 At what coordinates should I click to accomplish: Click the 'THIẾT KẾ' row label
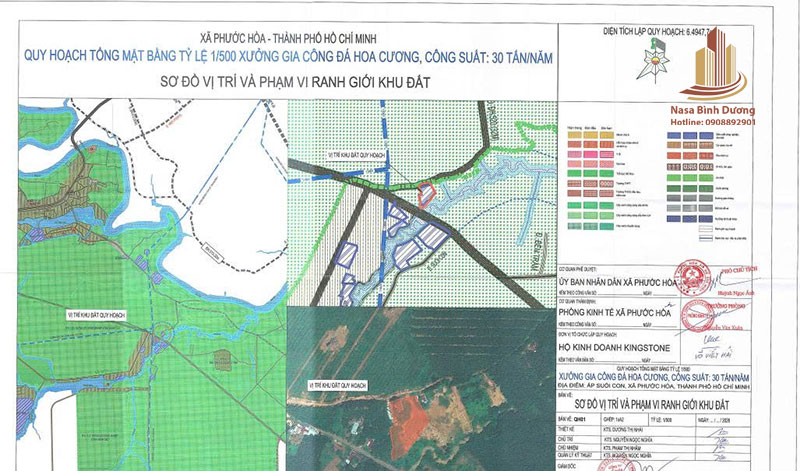567,430
